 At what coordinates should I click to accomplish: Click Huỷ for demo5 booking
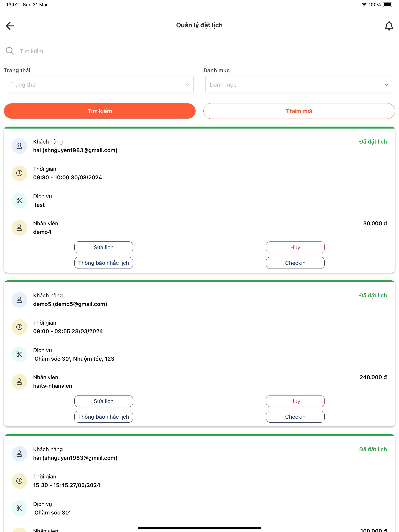click(295, 401)
